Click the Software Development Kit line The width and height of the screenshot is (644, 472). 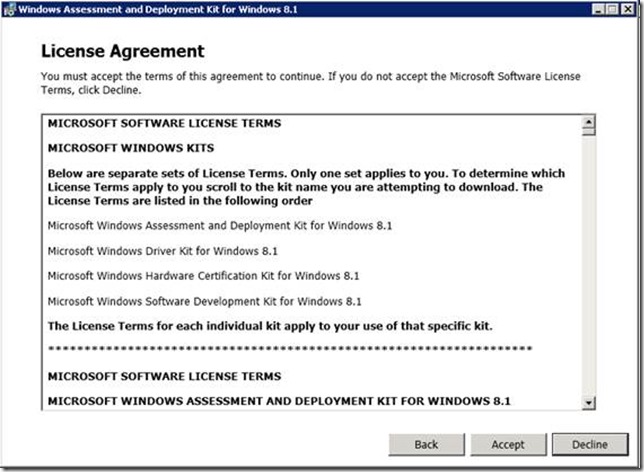tap(204, 301)
